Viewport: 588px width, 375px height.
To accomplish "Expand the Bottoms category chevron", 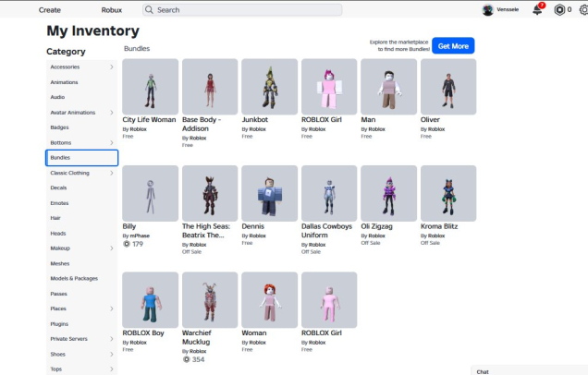I will (x=112, y=143).
